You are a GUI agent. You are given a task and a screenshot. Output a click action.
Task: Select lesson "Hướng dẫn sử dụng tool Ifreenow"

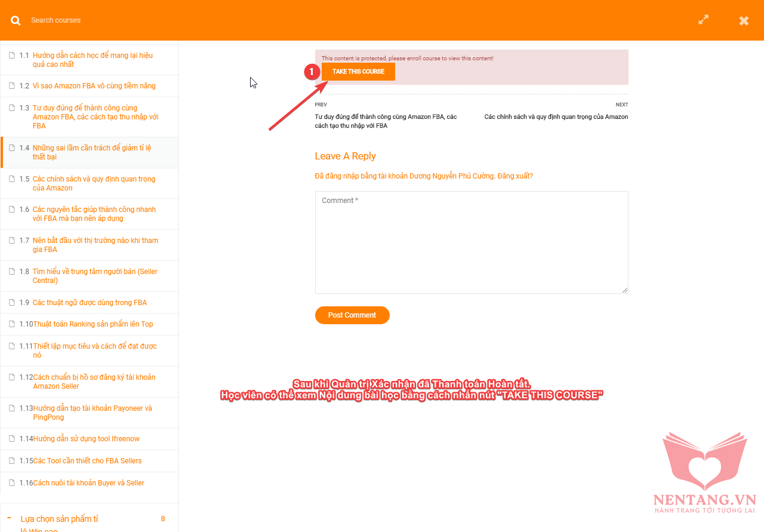tap(87, 439)
